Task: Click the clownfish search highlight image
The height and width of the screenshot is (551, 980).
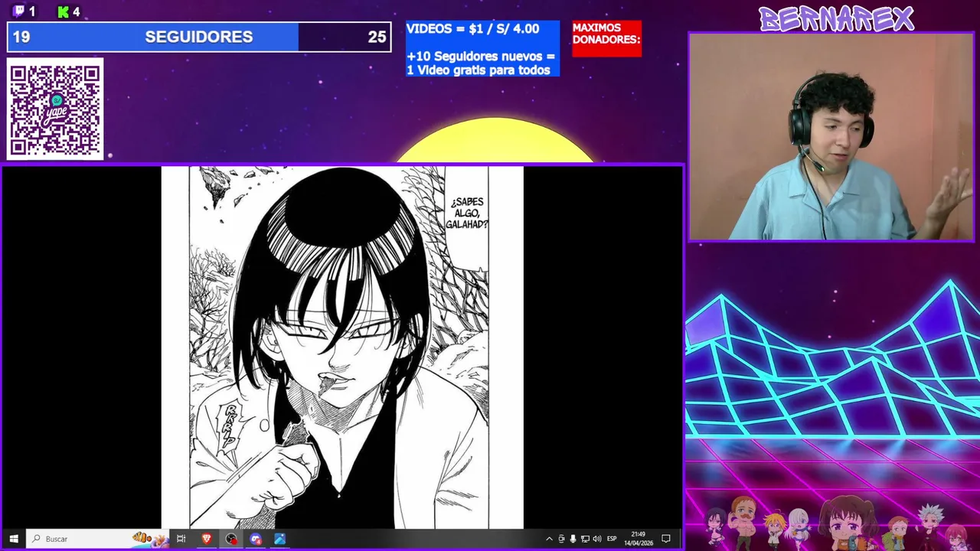Action: [x=150, y=539]
